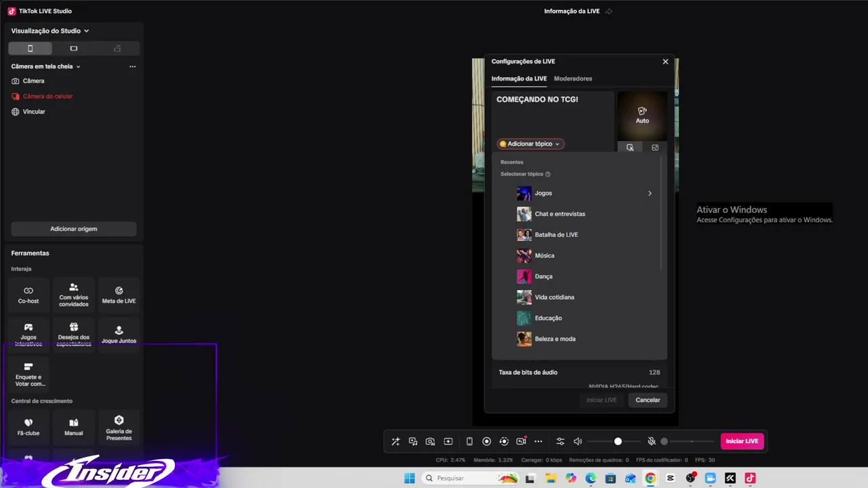Open TikTok LIVE Studio from the taskbar
The width and height of the screenshot is (868, 488).
[x=750, y=479]
